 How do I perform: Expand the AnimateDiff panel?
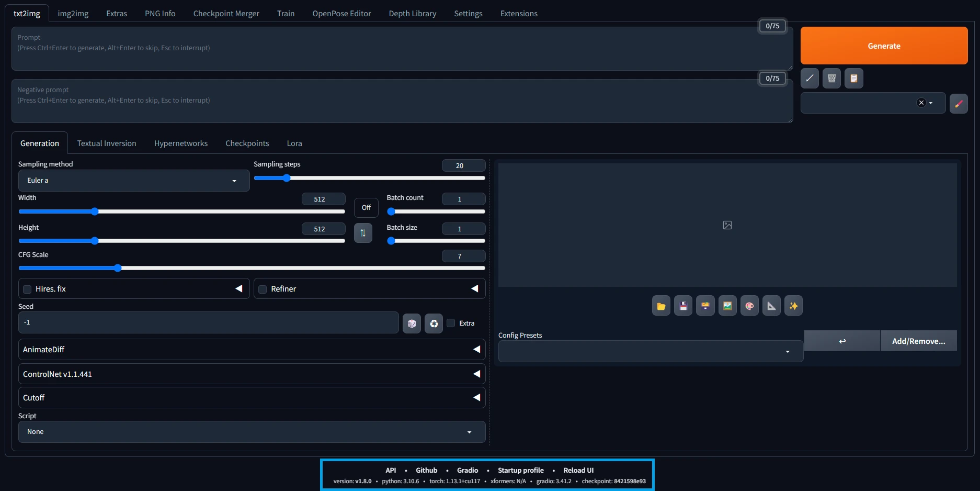pyautogui.click(x=252, y=349)
